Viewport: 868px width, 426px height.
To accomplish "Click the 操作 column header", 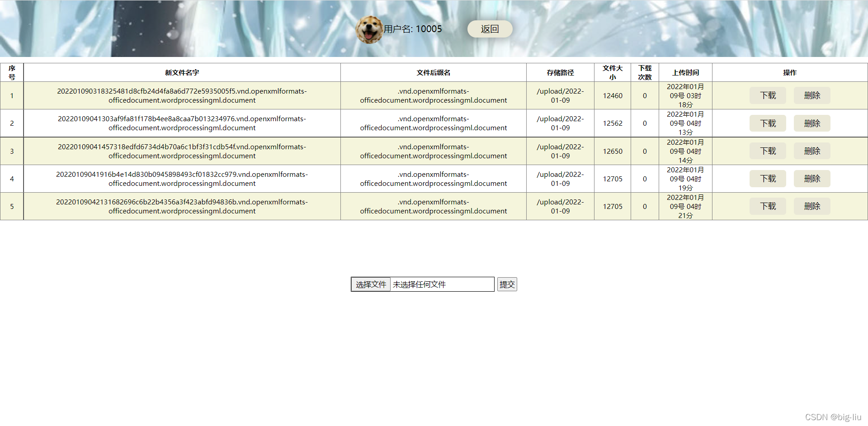I will point(790,72).
